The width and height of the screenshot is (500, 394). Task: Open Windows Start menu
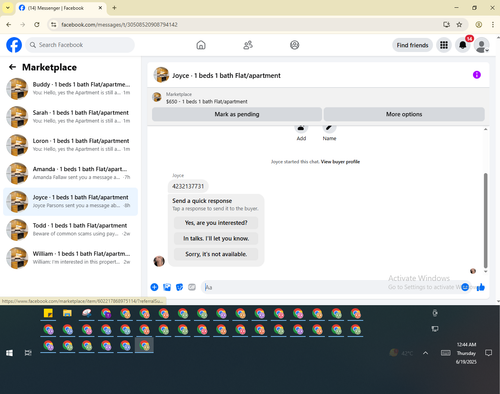(9, 353)
